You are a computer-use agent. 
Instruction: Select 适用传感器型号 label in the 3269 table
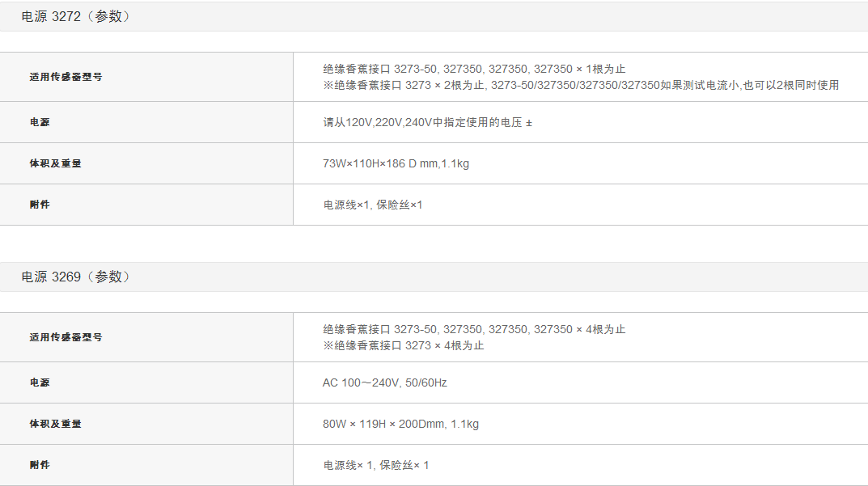click(x=66, y=337)
